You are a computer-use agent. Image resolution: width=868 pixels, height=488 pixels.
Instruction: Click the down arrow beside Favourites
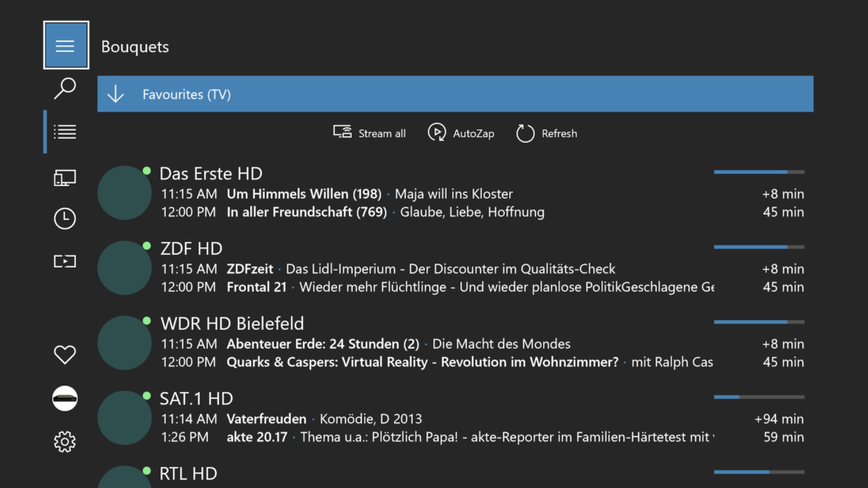pyautogui.click(x=116, y=94)
